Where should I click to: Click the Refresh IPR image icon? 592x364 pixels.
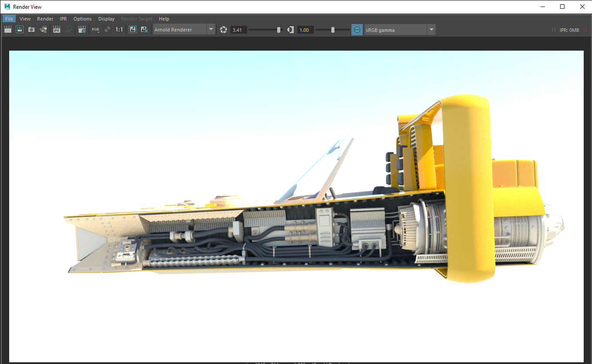click(x=69, y=30)
